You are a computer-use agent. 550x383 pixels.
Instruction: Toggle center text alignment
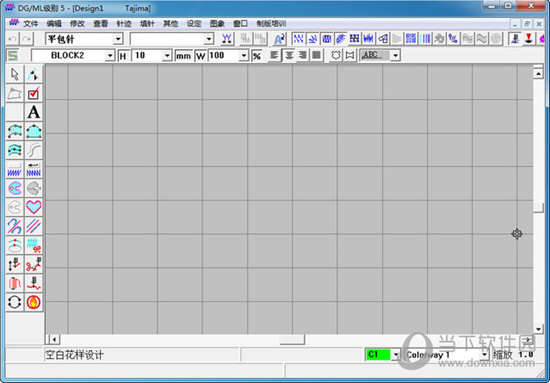pyautogui.click(x=289, y=55)
